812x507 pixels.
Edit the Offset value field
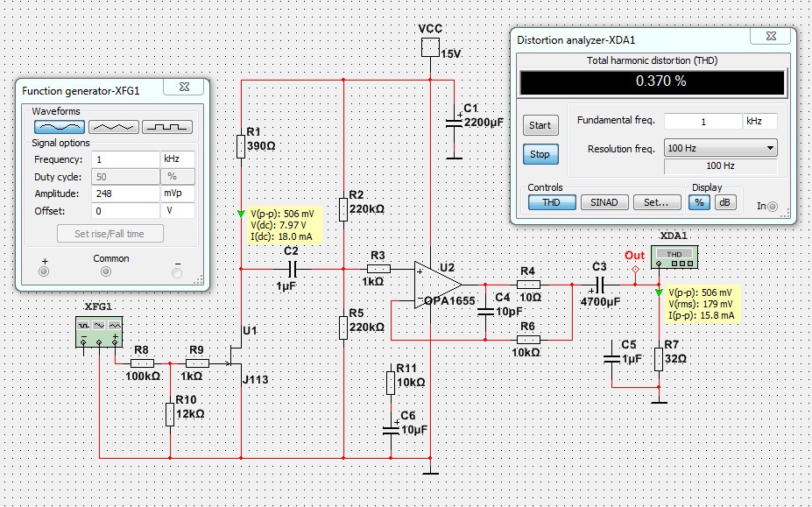point(125,211)
